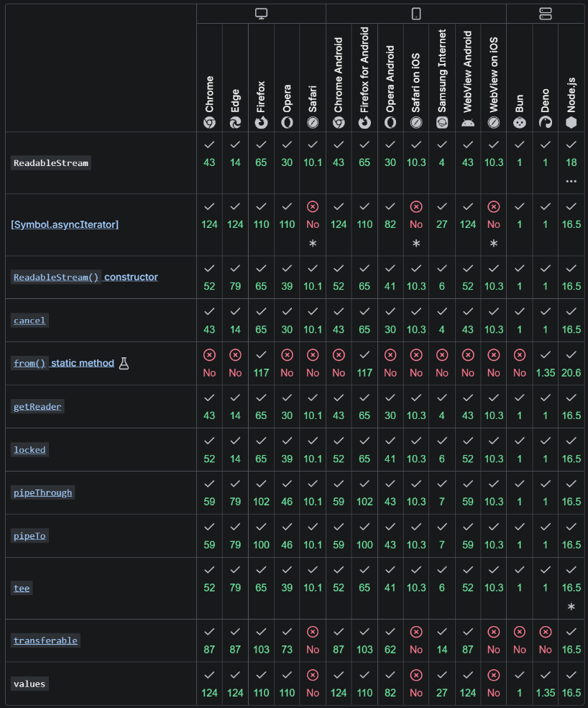Click the desktop platform icon
588x708 pixels.
tap(261, 14)
